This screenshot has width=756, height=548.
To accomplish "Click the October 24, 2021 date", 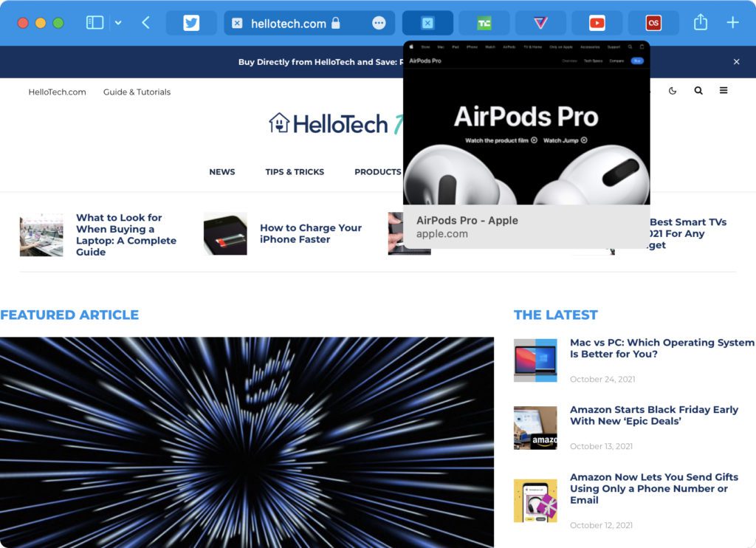I will [602, 379].
